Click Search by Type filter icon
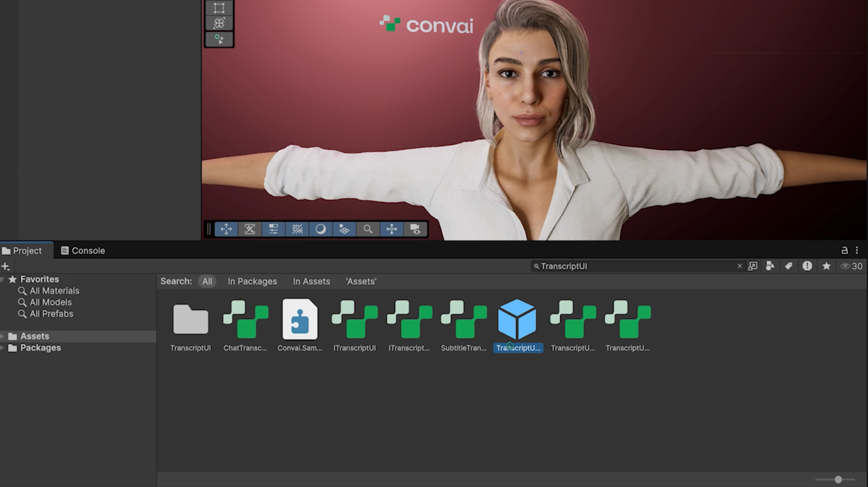 770,266
